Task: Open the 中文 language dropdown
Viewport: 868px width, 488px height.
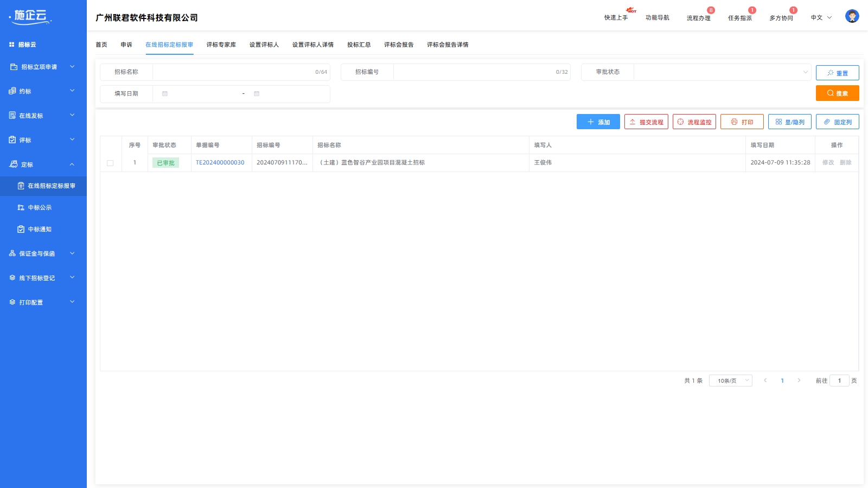Action: (x=821, y=17)
